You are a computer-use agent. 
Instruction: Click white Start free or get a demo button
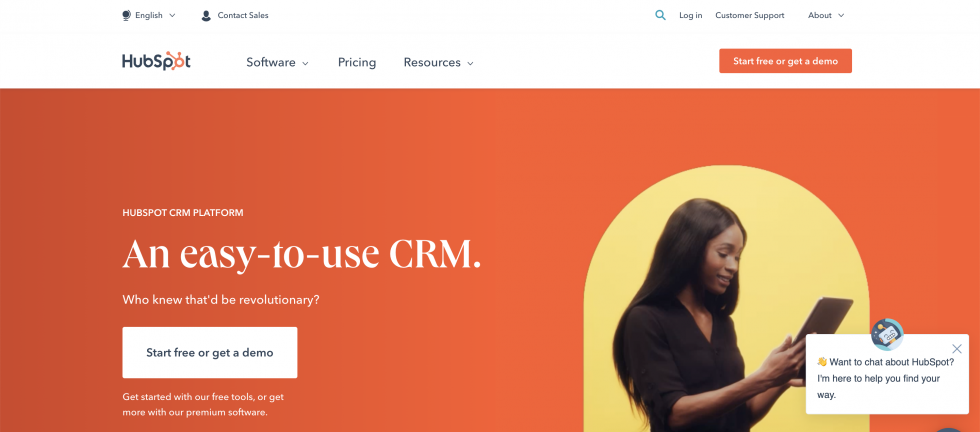(209, 353)
